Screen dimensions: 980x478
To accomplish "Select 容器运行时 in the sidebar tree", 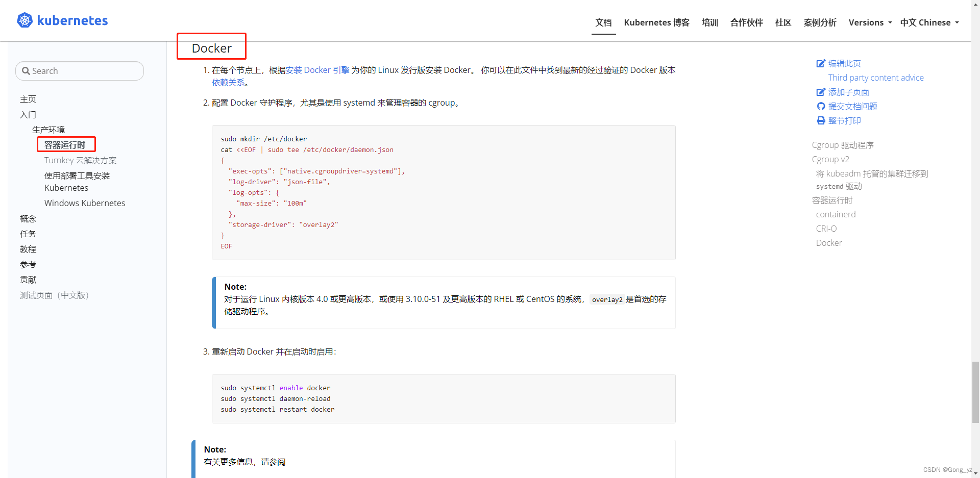I will click(65, 145).
